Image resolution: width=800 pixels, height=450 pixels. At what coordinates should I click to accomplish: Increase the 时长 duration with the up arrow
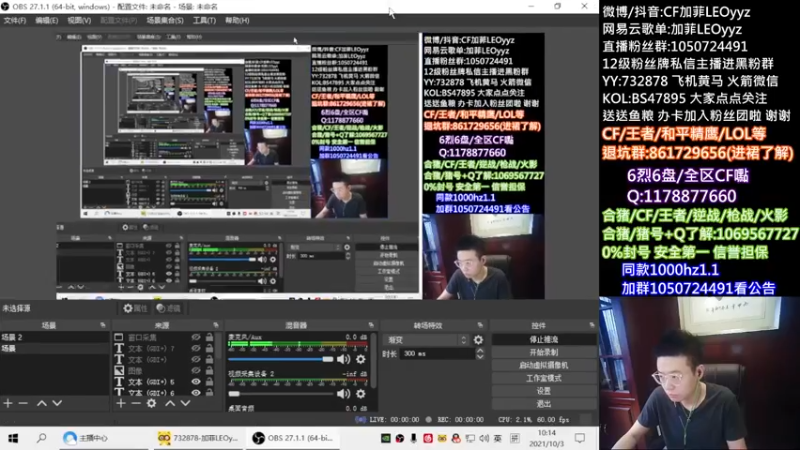tap(480, 351)
